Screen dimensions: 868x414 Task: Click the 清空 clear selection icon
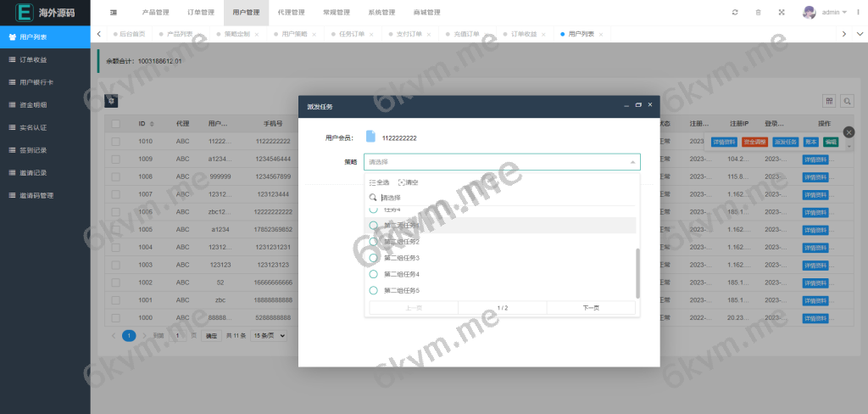[x=402, y=182]
